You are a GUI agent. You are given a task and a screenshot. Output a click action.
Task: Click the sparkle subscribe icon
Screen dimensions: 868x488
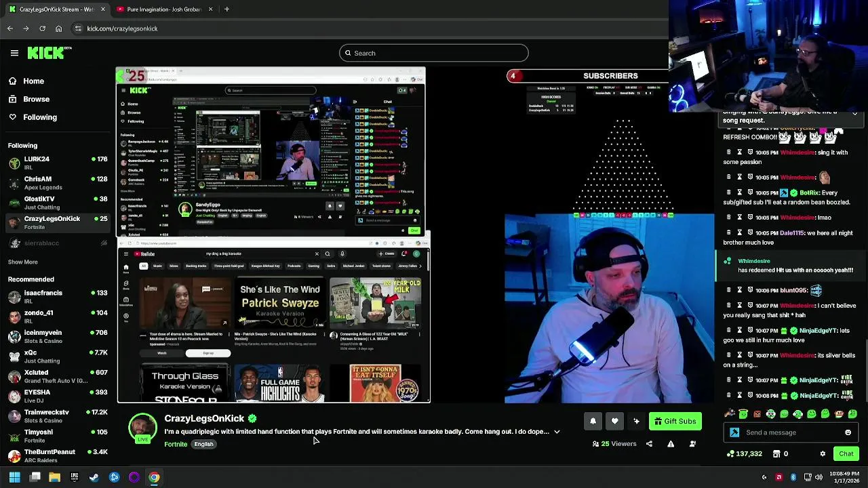(636, 422)
